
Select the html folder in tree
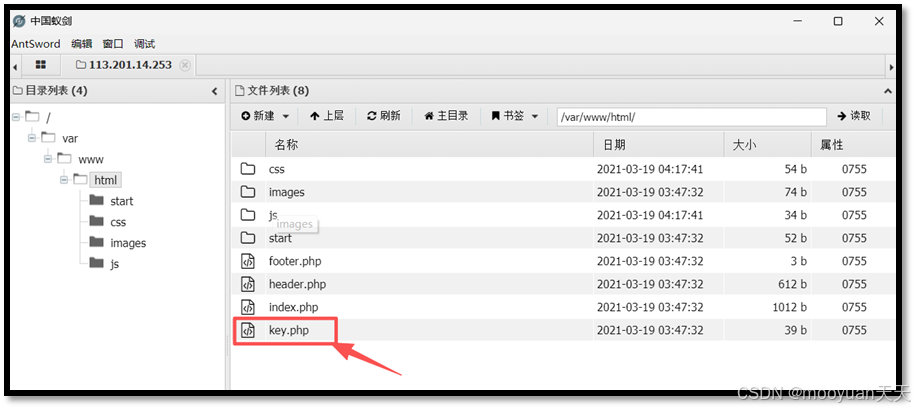(106, 180)
